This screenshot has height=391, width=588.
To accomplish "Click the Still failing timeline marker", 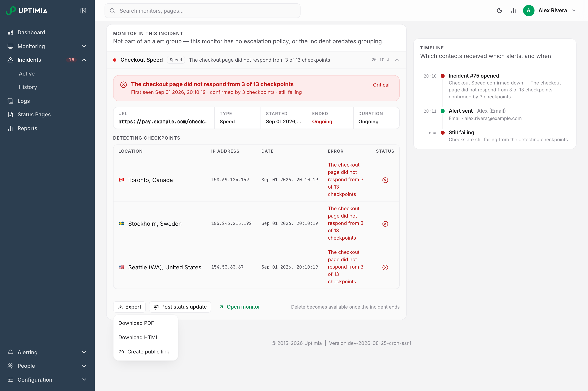I will coord(443,133).
